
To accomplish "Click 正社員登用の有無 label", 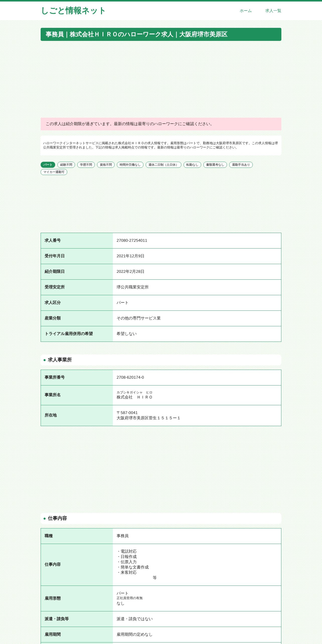I will (130, 598).
